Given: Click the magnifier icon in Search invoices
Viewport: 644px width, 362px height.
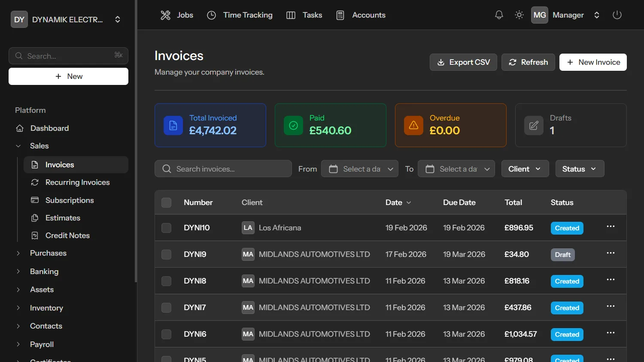Looking at the screenshot, I should point(167,169).
